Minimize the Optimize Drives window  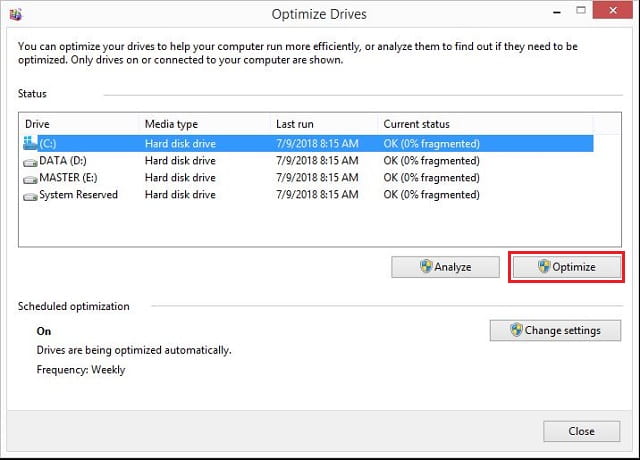click(556, 12)
